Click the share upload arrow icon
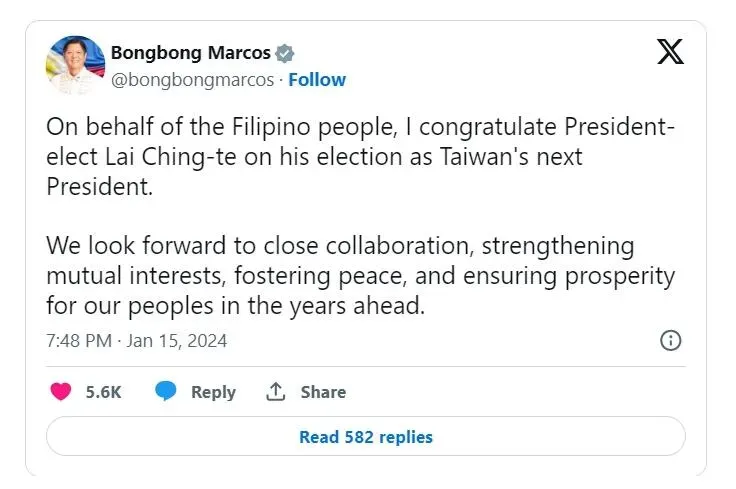This screenshot has width=736, height=489. coord(276,391)
